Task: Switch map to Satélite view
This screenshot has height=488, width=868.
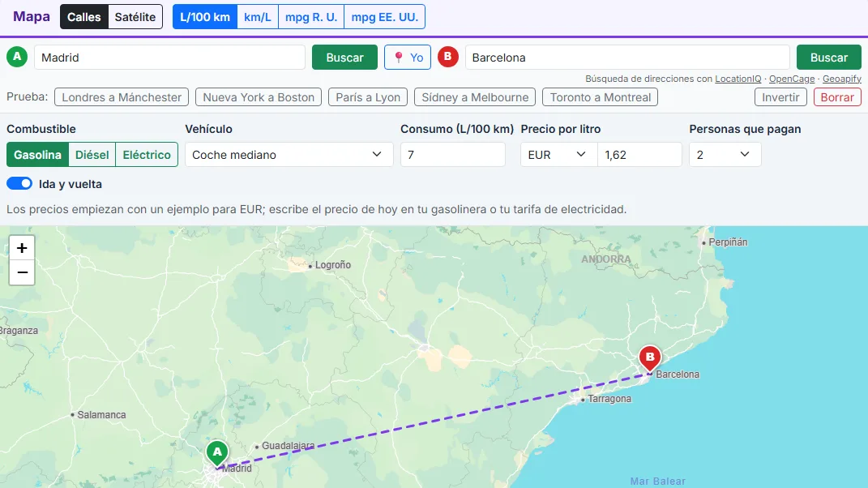Action: (x=135, y=16)
